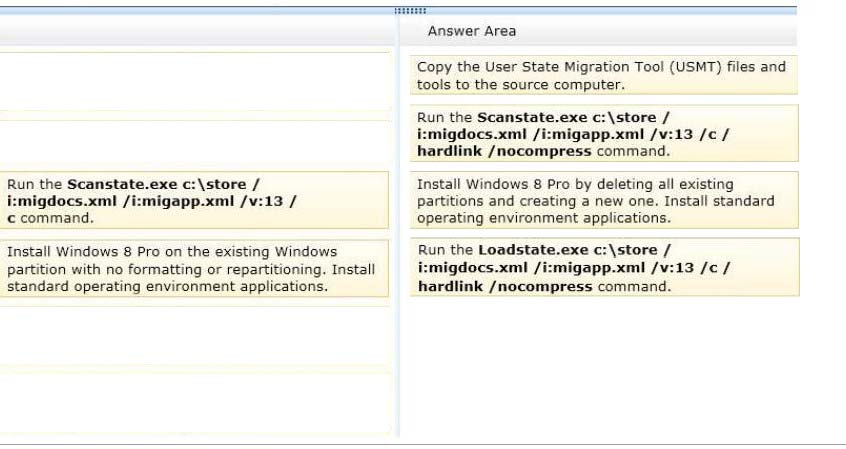Screen dimensions: 846x449
Task: Select the Scanstate hardlink nocompress step in Answer Area
Action: (604, 133)
